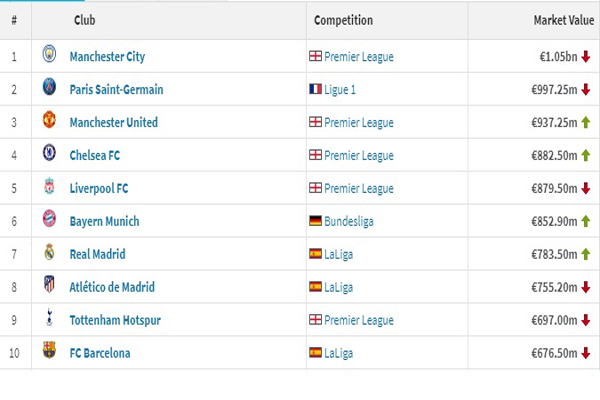Click the Bayern Munich club crest
Image resolution: width=600 pixels, height=400 pixels.
[x=49, y=221]
